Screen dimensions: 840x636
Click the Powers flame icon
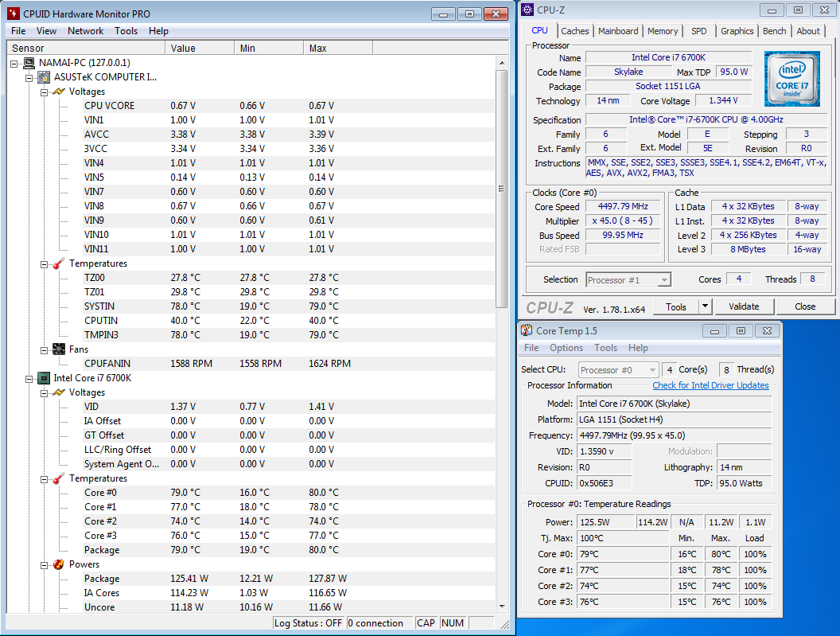[x=58, y=564]
